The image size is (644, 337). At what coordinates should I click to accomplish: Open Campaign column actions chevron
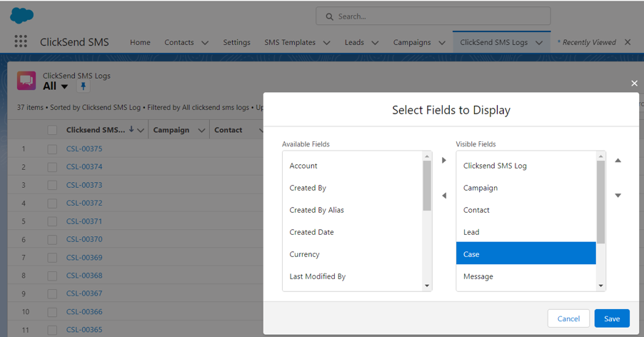coord(201,131)
